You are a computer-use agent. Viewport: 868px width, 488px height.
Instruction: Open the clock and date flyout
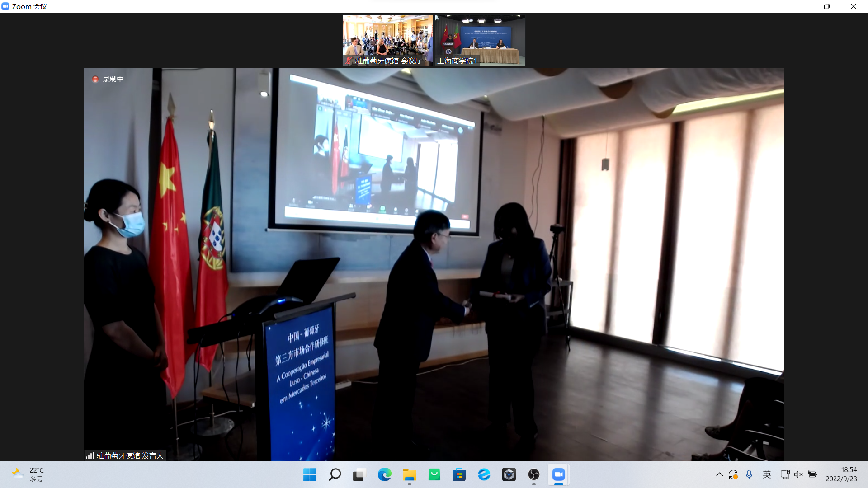841,474
